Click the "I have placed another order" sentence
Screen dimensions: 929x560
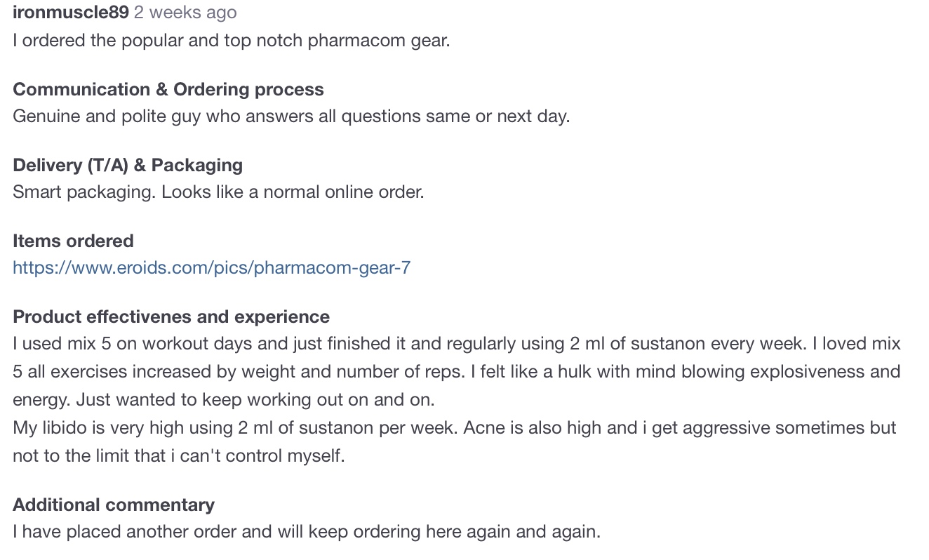point(307,531)
